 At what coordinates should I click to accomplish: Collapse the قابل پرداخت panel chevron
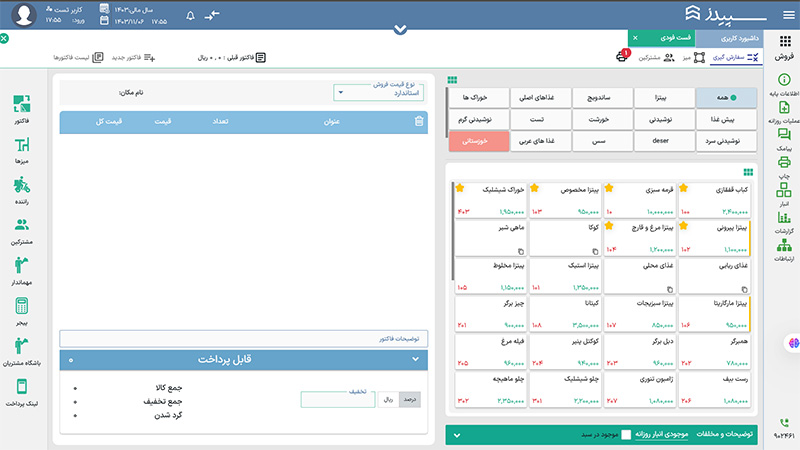[415, 359]
